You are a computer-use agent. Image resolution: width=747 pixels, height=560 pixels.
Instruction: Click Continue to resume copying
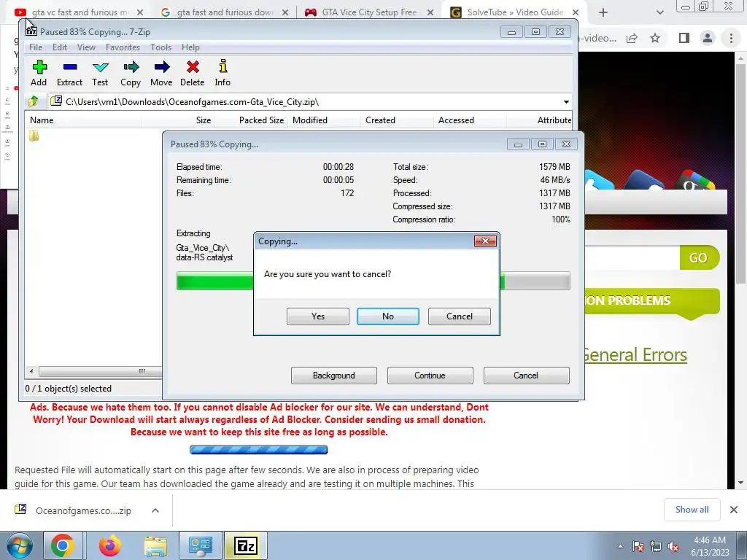[430, 376]
